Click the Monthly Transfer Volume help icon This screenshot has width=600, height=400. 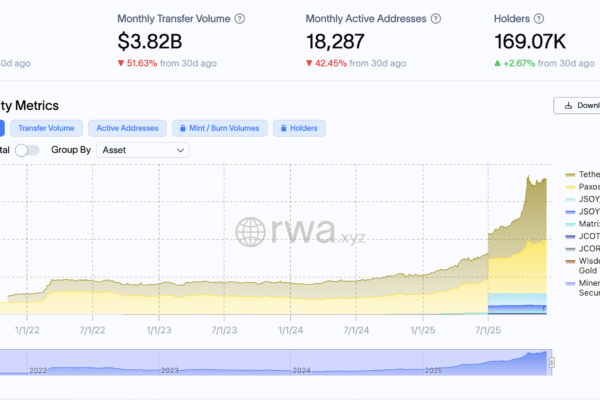pos(239,19)
